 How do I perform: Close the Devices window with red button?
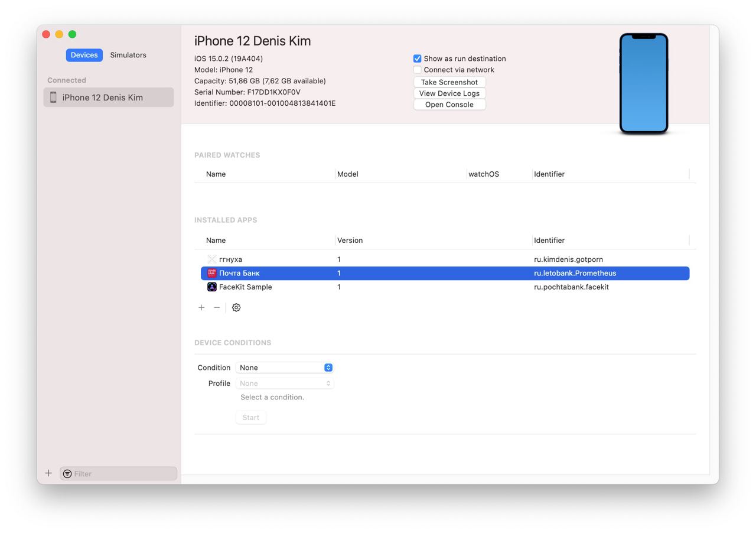point(46,34)
